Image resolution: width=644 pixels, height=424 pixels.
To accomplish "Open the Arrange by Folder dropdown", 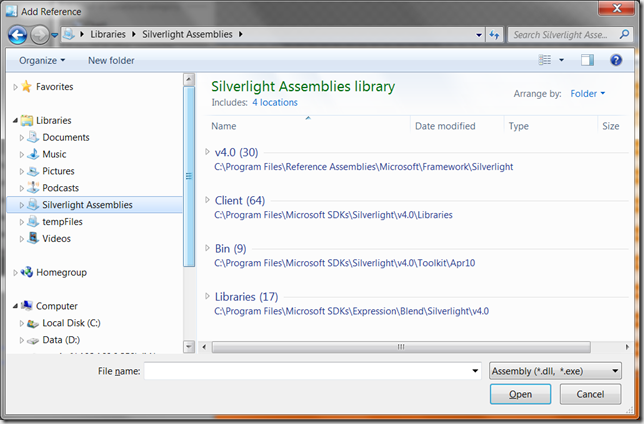I will (x=588, y=94).
